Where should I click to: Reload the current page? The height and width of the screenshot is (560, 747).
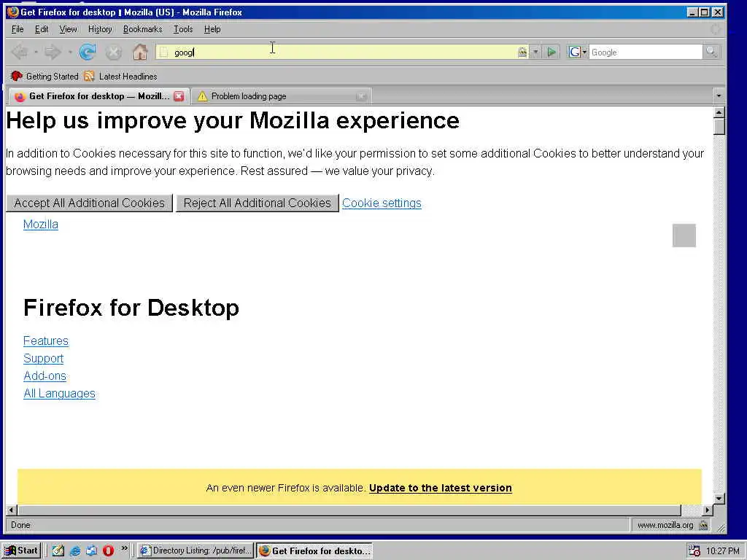(88, 52)
